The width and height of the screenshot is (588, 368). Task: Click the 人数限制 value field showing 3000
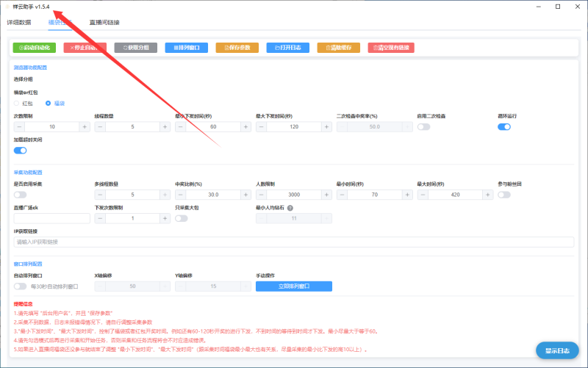coord(294,195)
